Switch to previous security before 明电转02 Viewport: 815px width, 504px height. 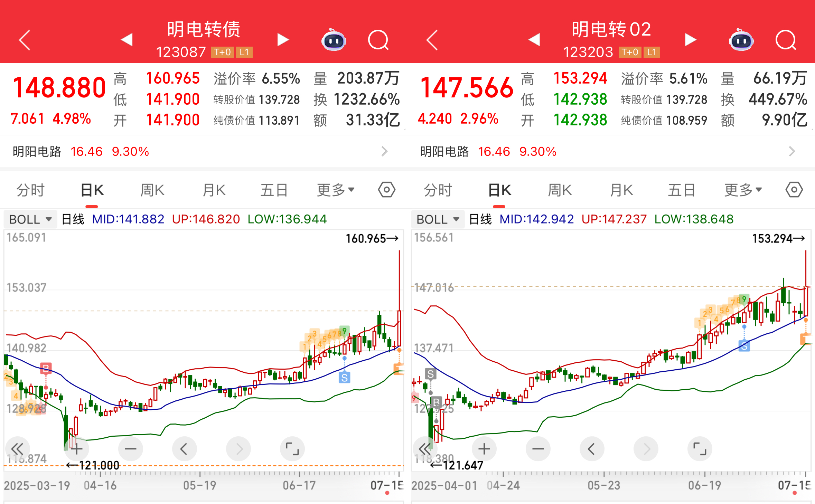pos(534,40)
